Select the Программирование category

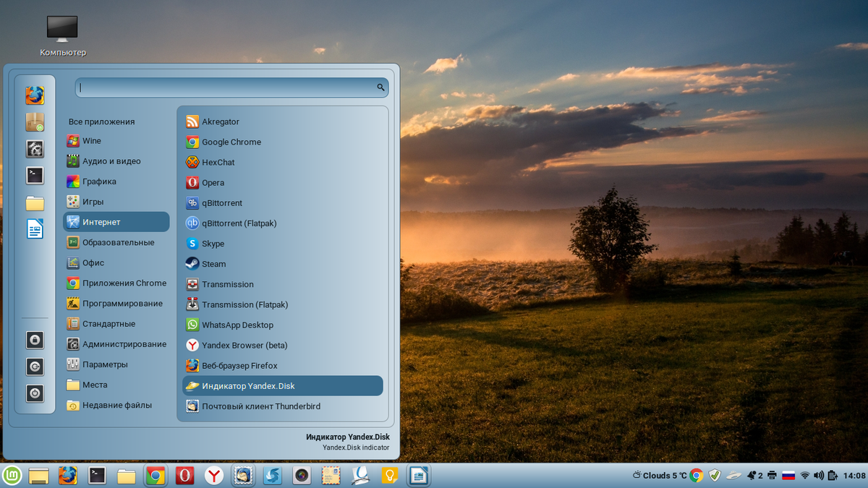(116, 304)
